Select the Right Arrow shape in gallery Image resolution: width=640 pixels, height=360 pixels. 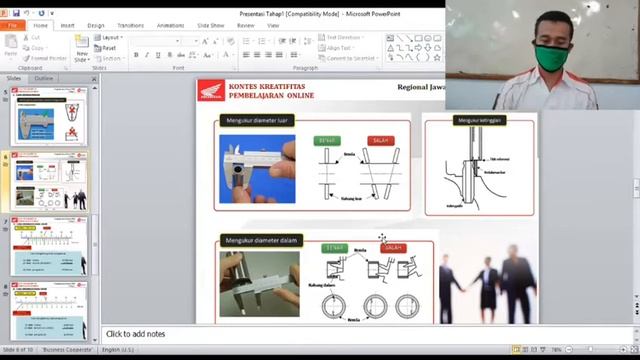click(418, 48)
